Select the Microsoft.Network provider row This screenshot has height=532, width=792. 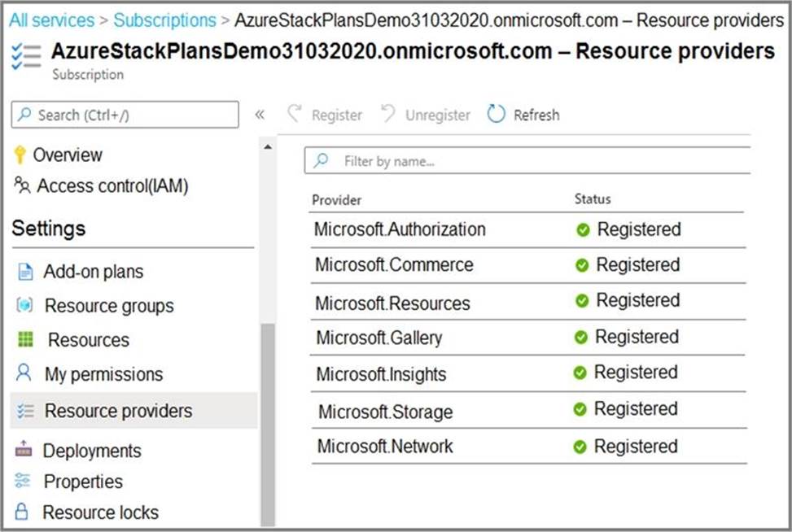(527, 447)
